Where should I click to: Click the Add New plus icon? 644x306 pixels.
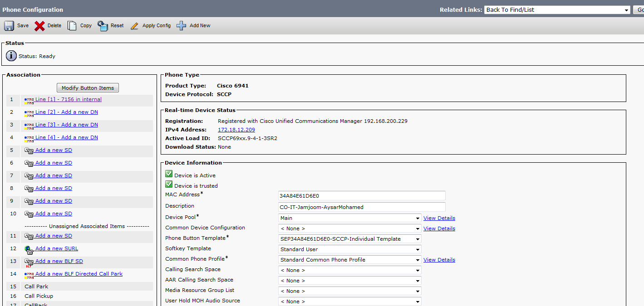pos(182,26)
